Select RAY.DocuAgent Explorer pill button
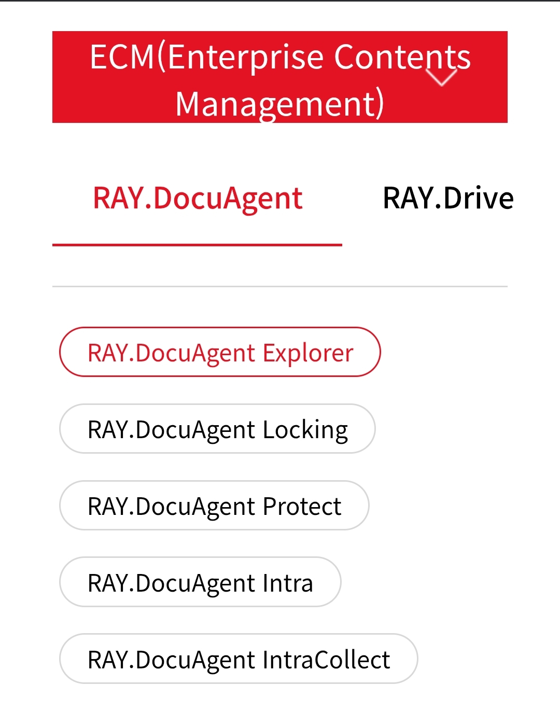560x728 pixels. (220, 352)
